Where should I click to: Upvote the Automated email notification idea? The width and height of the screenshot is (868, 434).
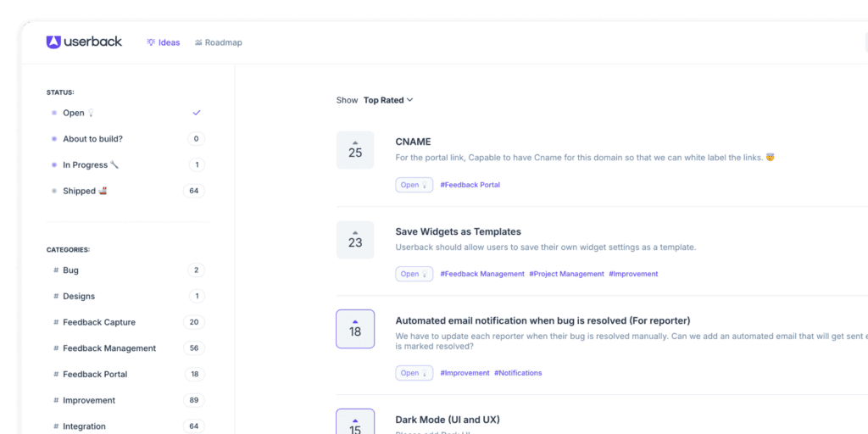click(x=354, y=321)
